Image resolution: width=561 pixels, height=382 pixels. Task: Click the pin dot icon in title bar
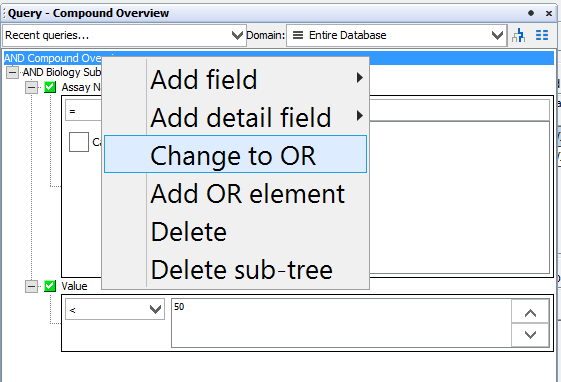[531, 13]
